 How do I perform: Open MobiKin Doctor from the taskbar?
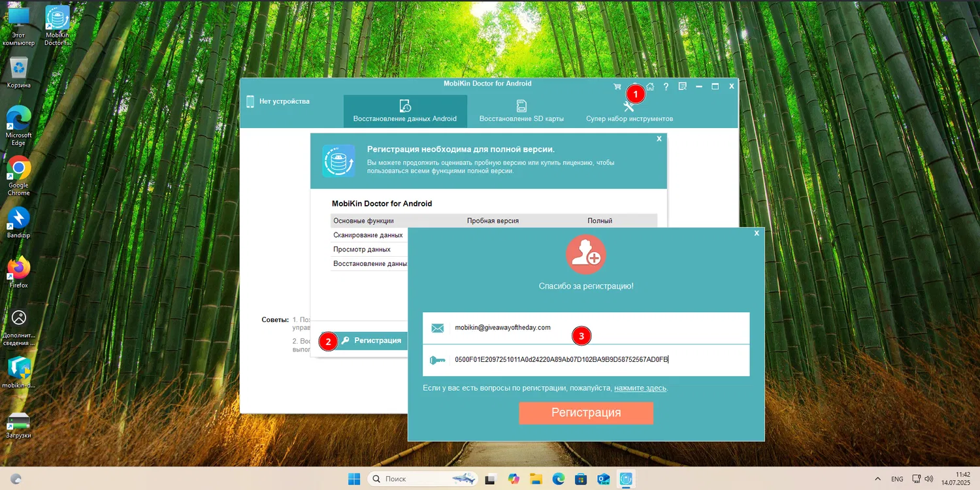[x=626, y=479]
